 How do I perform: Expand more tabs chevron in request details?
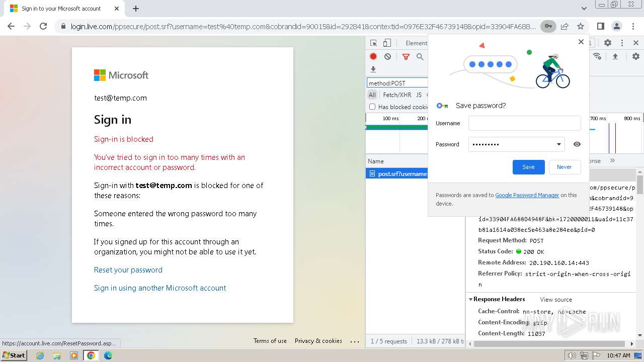click(612, 161)
